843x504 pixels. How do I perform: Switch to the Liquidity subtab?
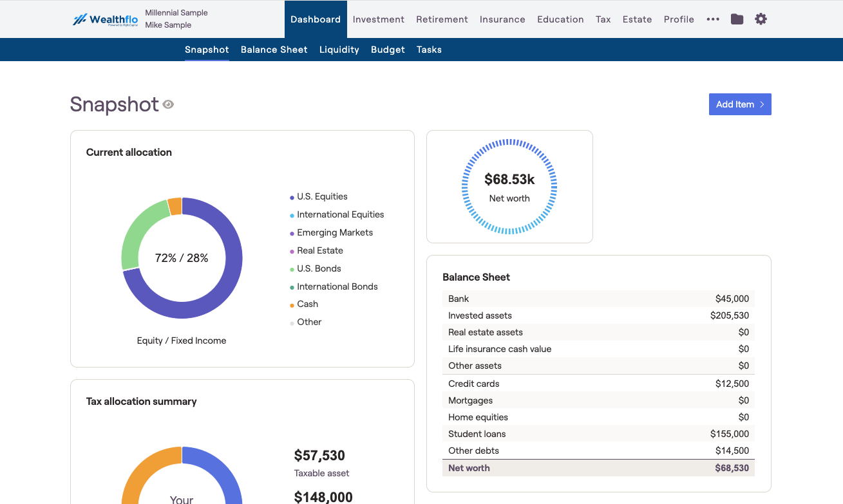point(339,50)
